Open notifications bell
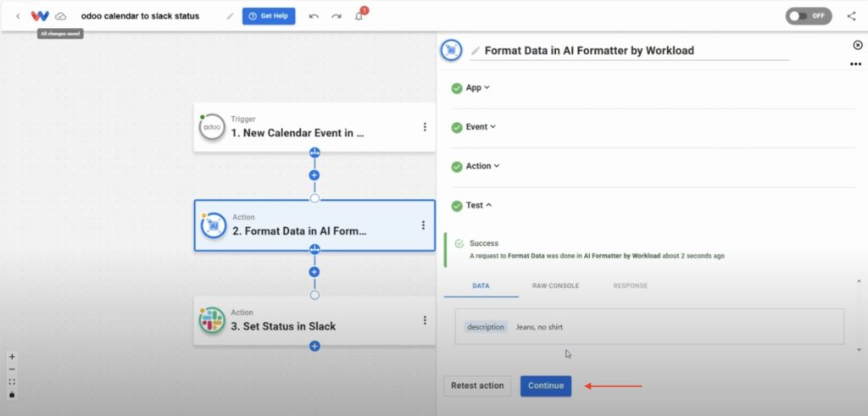This screenshot has height=416, width=868. (359, 16)
